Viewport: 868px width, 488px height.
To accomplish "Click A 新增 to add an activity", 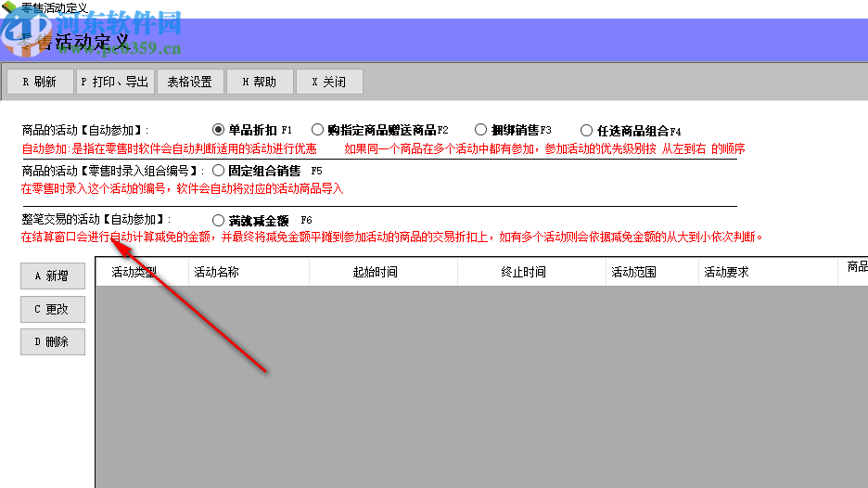I will coord(53,276).
